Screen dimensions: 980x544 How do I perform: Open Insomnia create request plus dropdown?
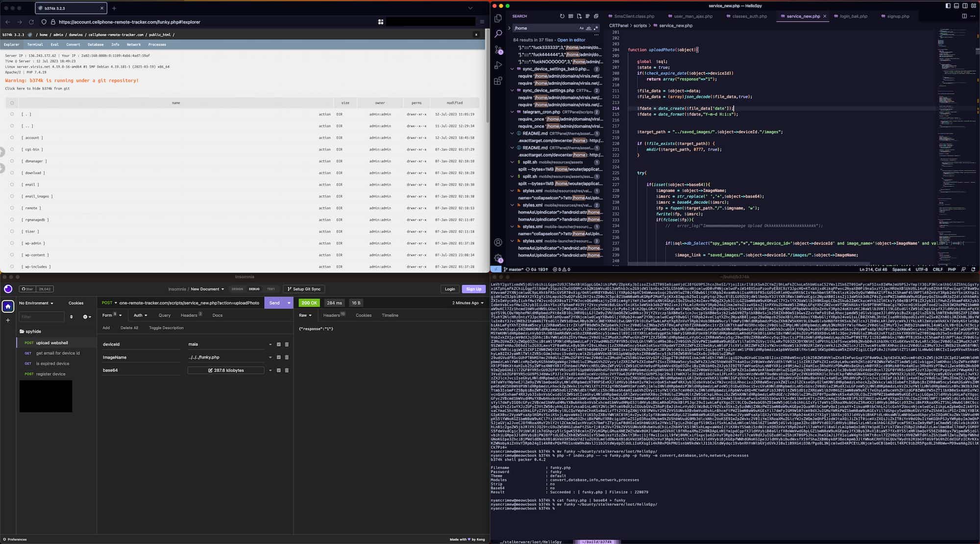tap(87, 317)
